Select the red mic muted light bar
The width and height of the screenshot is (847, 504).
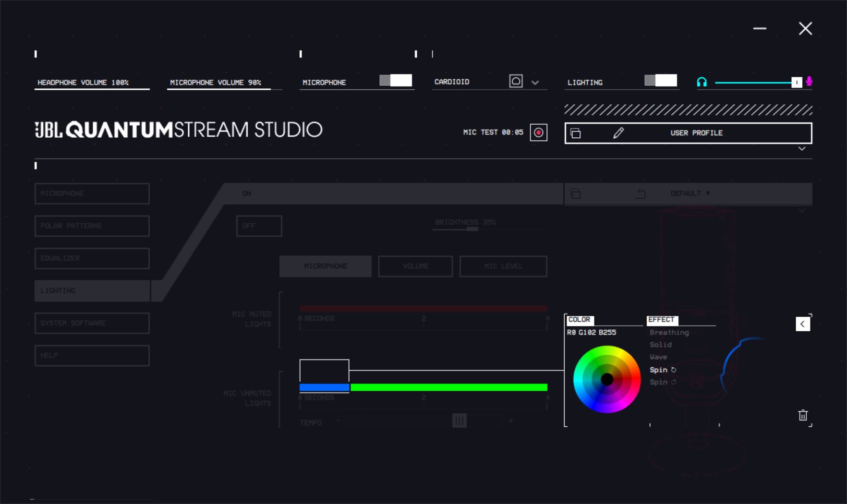point(423,308)
